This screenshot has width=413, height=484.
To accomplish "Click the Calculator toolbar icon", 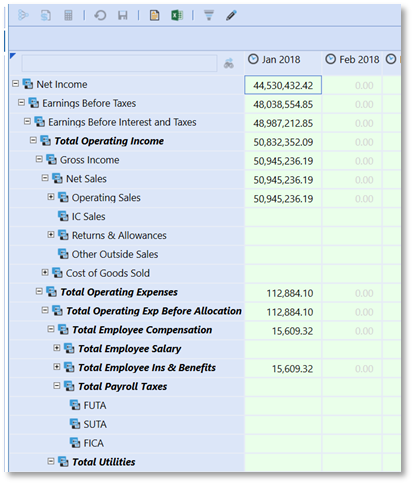I will (68, 15).
